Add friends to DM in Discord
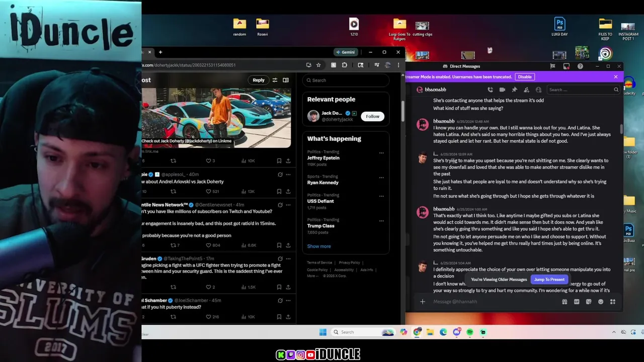 [526, 89]
